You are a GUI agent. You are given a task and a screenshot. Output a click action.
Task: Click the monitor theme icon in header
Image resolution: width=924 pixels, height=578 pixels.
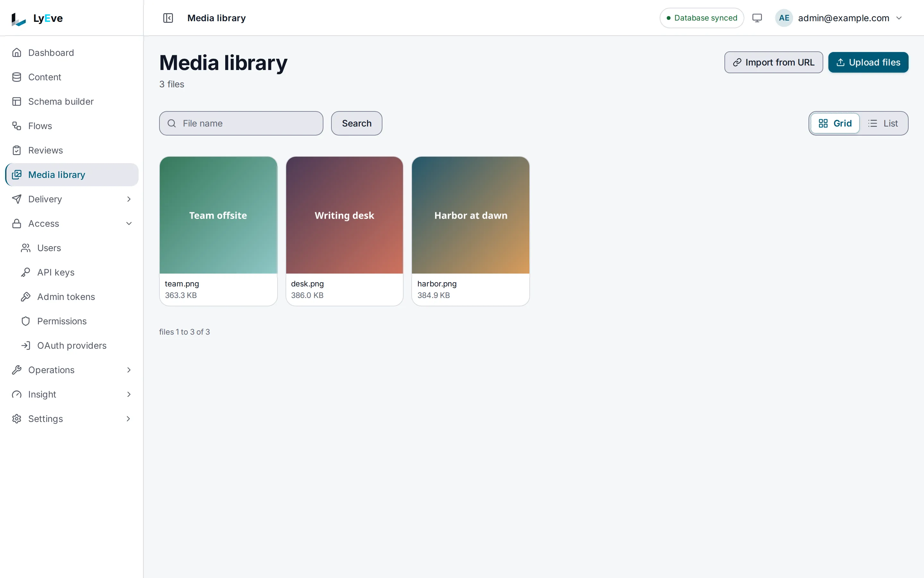(x=757, y=18)
